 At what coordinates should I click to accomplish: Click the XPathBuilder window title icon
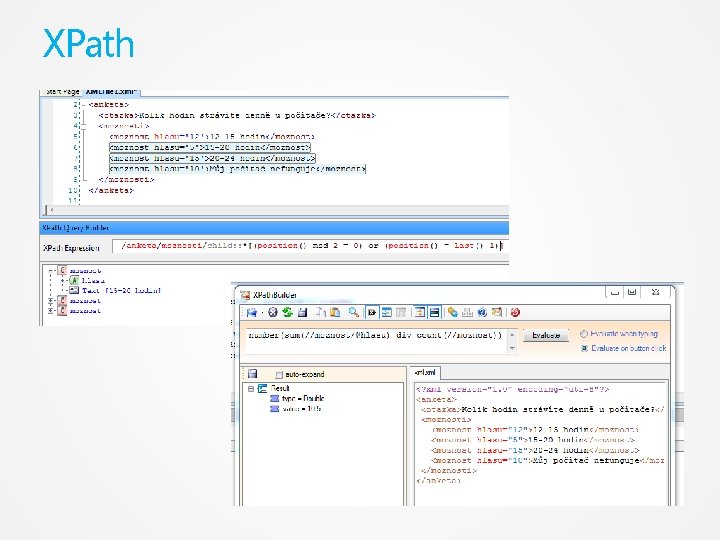(246, 295)
